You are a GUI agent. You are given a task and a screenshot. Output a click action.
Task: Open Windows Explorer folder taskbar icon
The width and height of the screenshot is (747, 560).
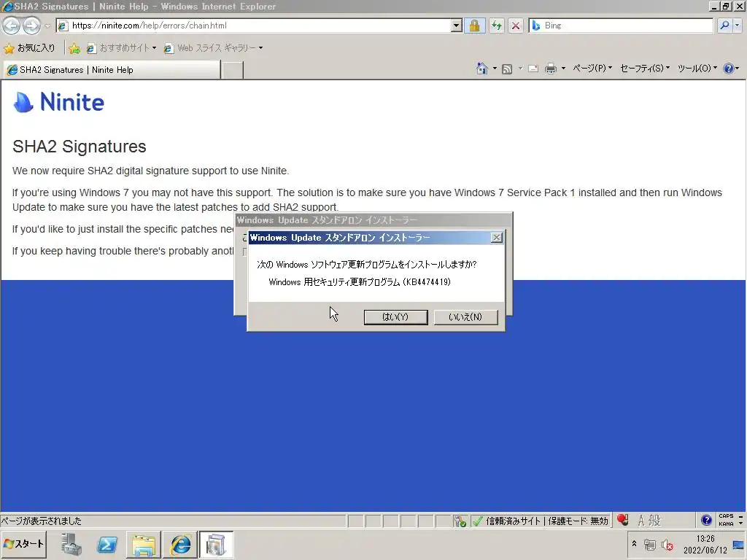point(144,544)
